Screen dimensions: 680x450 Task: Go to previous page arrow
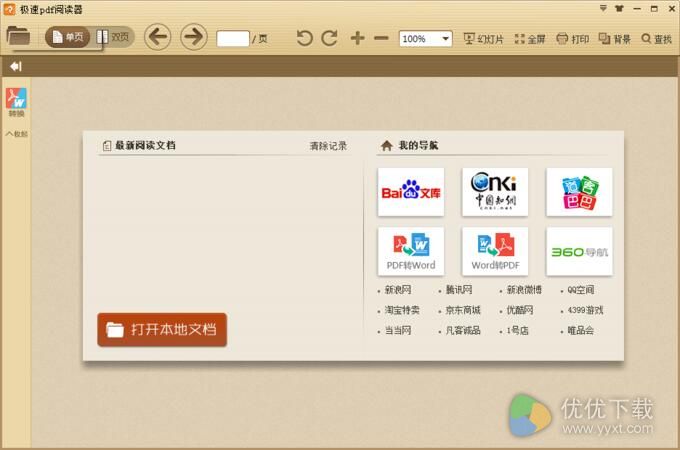tap(157, 37)
